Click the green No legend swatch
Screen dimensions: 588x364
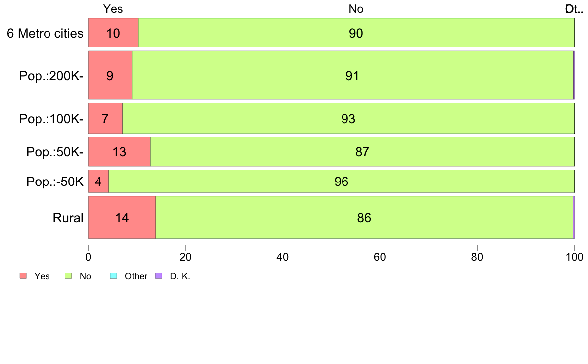68,276
